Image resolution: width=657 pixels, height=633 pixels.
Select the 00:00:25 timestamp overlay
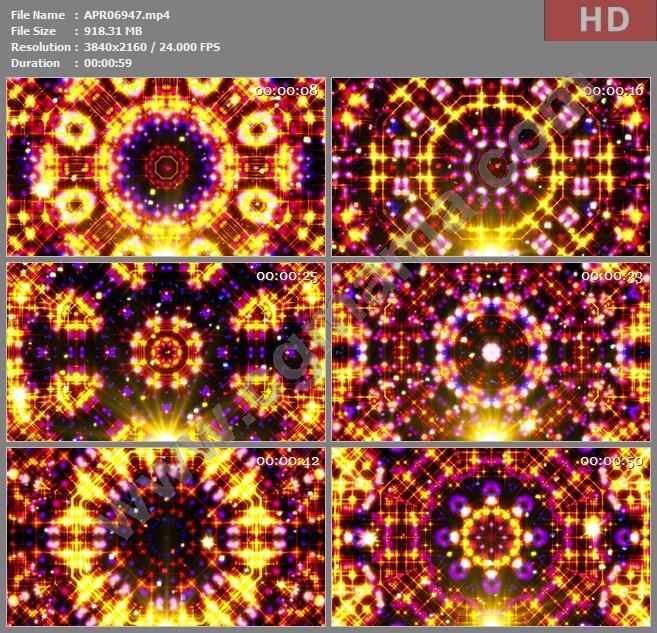287,276
